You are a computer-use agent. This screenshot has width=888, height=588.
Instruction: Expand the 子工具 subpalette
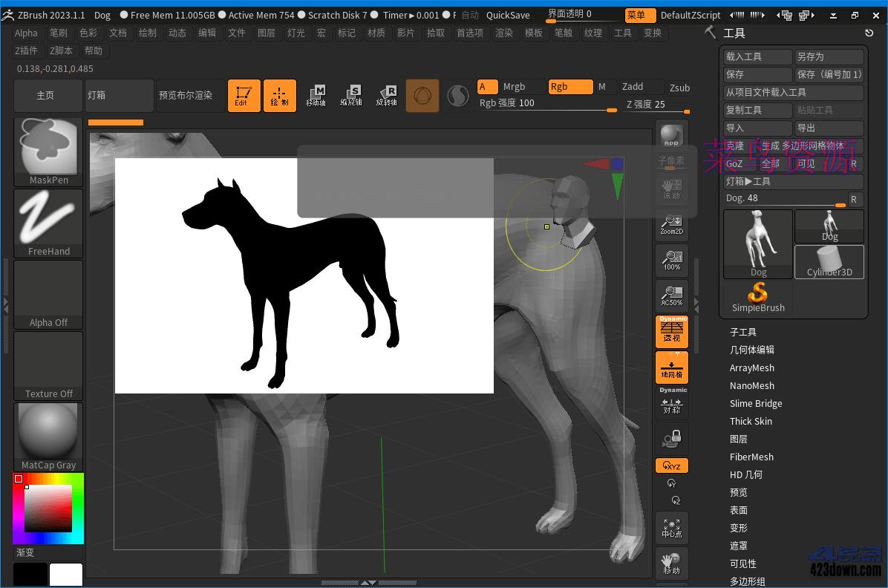(743, 332)
